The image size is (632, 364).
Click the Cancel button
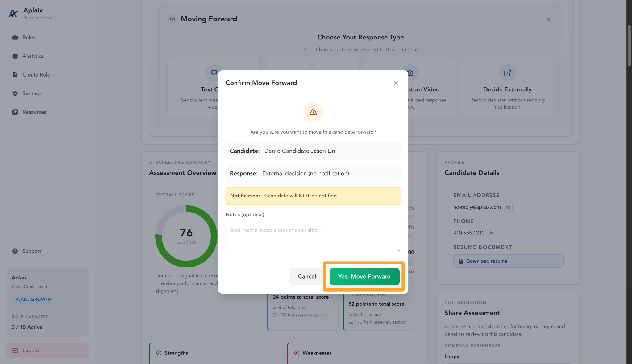coord(307,276)
